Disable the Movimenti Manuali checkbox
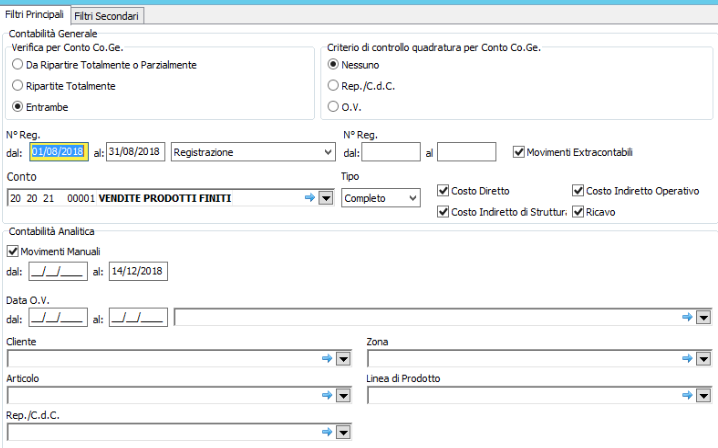The image size is (718, 448). click(x=13, y=251)
